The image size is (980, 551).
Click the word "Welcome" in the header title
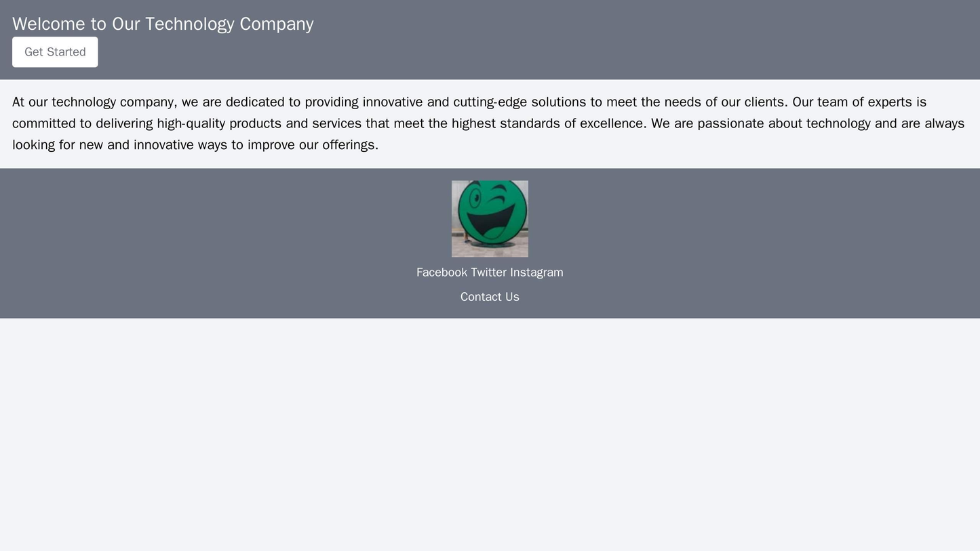coord(49,24)
